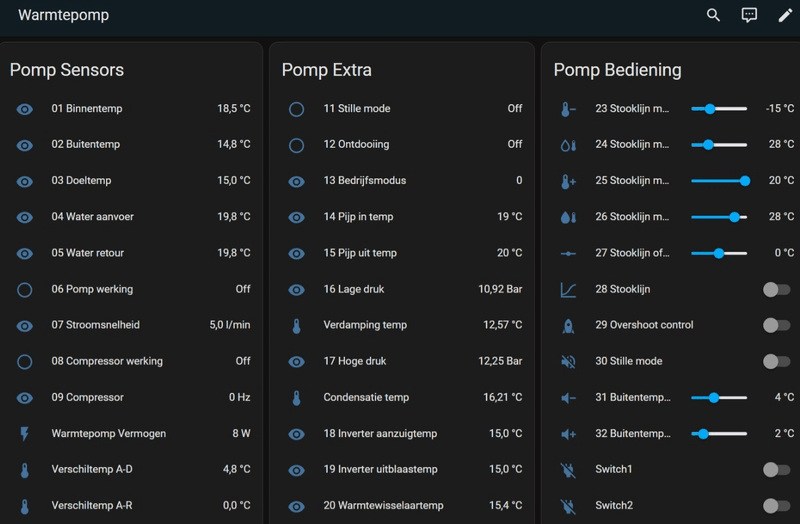Click eye icon next to 01 Binnentemp
This screenshot has height=524, width=800.
[25, 109]
